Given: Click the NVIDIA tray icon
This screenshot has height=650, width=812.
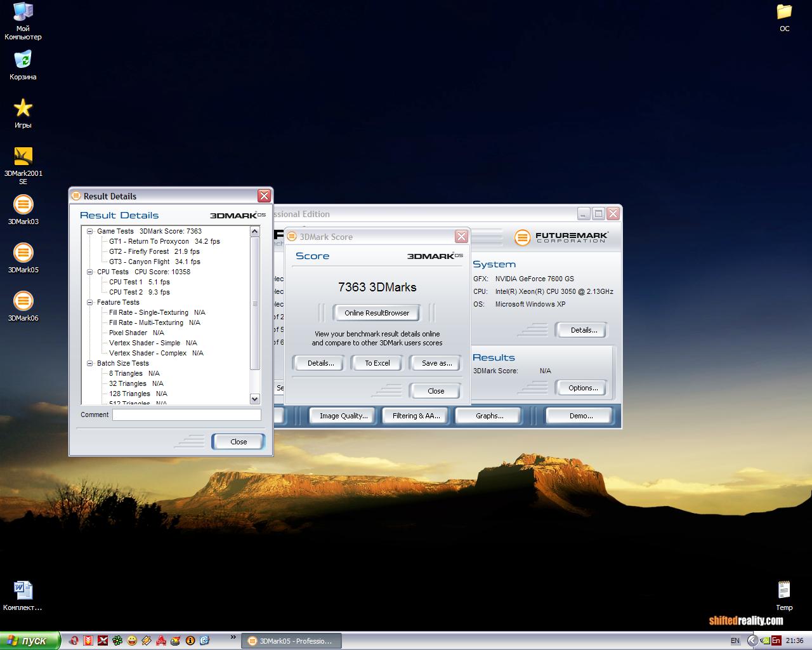Looking at the screenshot, I should tap(764, 640).
